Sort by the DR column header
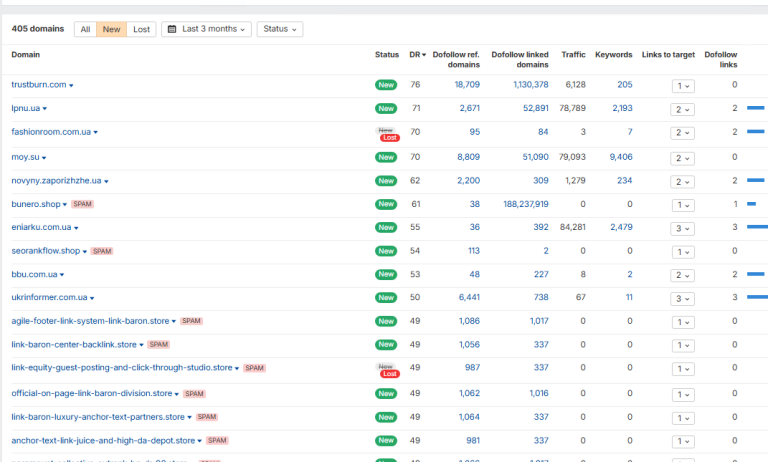Image resolution: width=768 pixels, height=462 pixels. [x=417, y=55]
